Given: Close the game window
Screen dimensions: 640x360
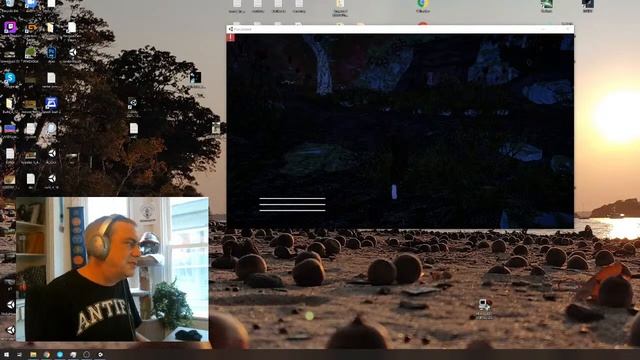Looking at the screenshot, I should point(567,29).
